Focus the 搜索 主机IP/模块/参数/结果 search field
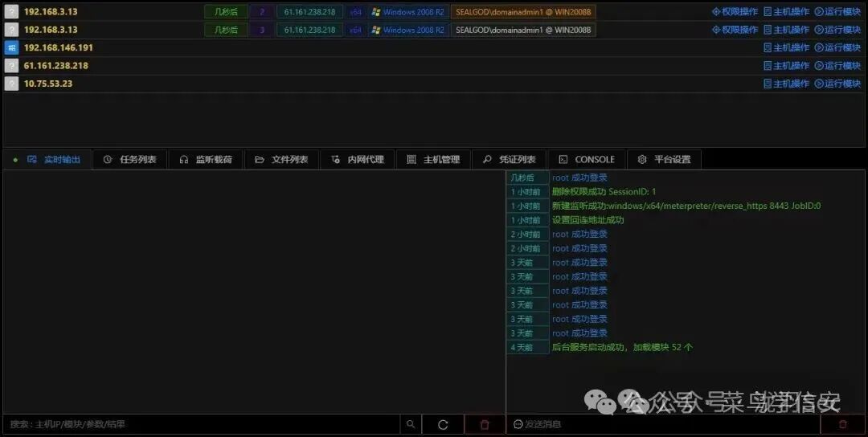This screenshot has width=868, height=437. click(202, 424)
